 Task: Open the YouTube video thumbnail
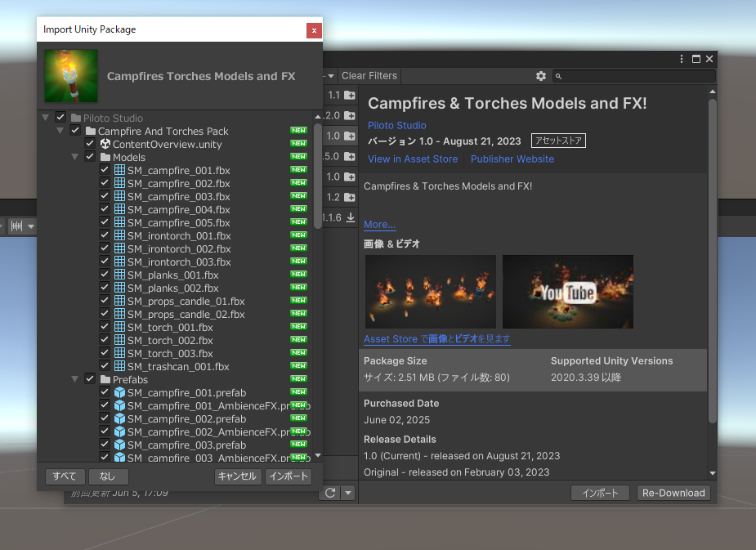click(x=567, y=292)
